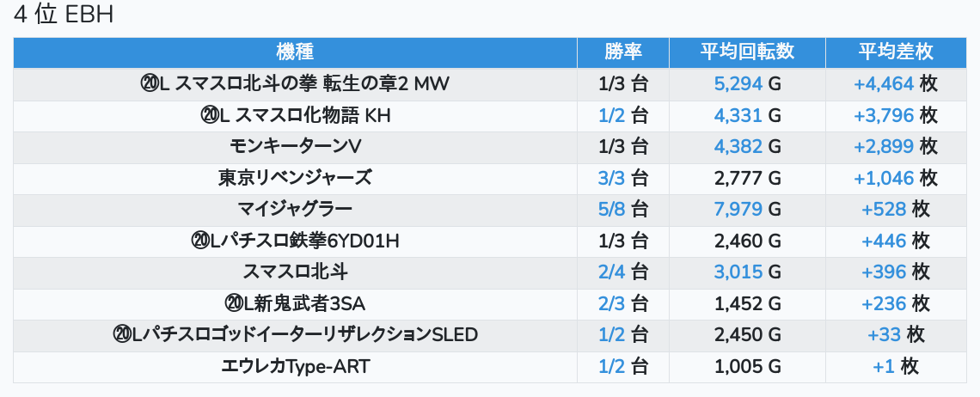Viewport: 980px width, 397px height.
Task: Click the 勝率 column header
Action: [623, 52]
